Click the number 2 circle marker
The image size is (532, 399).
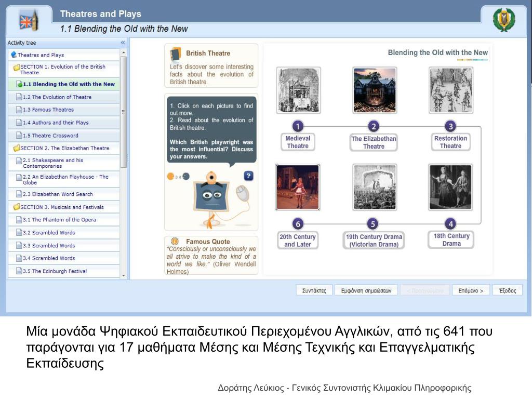(x=374, y=127)
